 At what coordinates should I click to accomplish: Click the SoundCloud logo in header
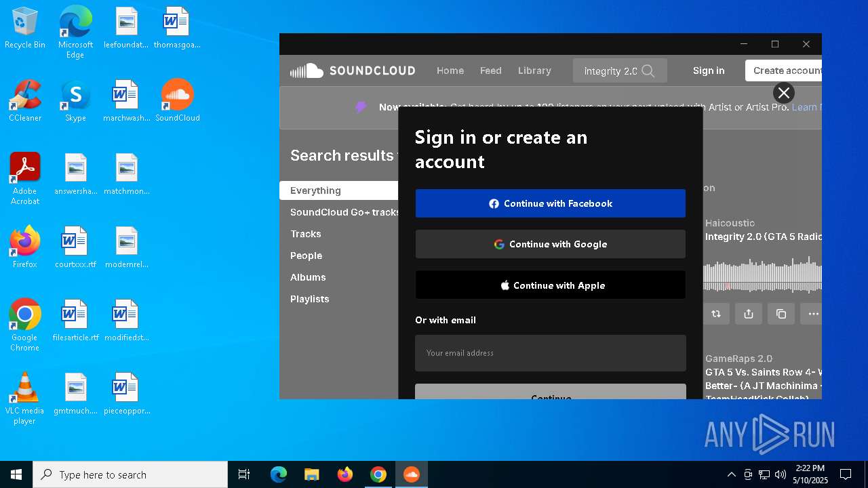(353, 70)
